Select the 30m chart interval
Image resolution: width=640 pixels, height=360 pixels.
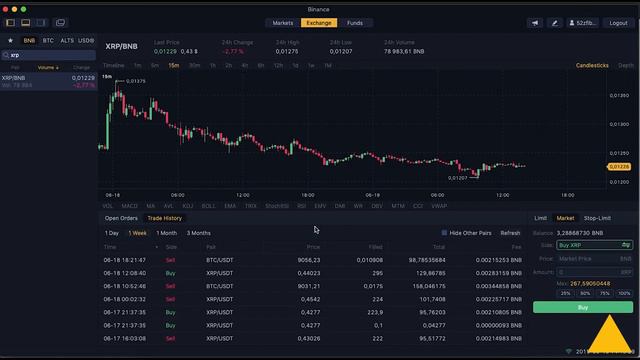click(194, 65)
